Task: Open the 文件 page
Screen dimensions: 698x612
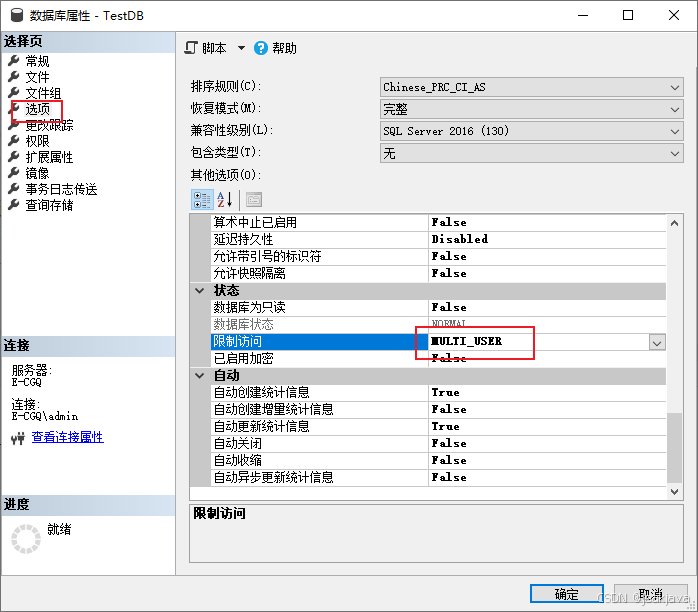Action: [x=37, y=77]
